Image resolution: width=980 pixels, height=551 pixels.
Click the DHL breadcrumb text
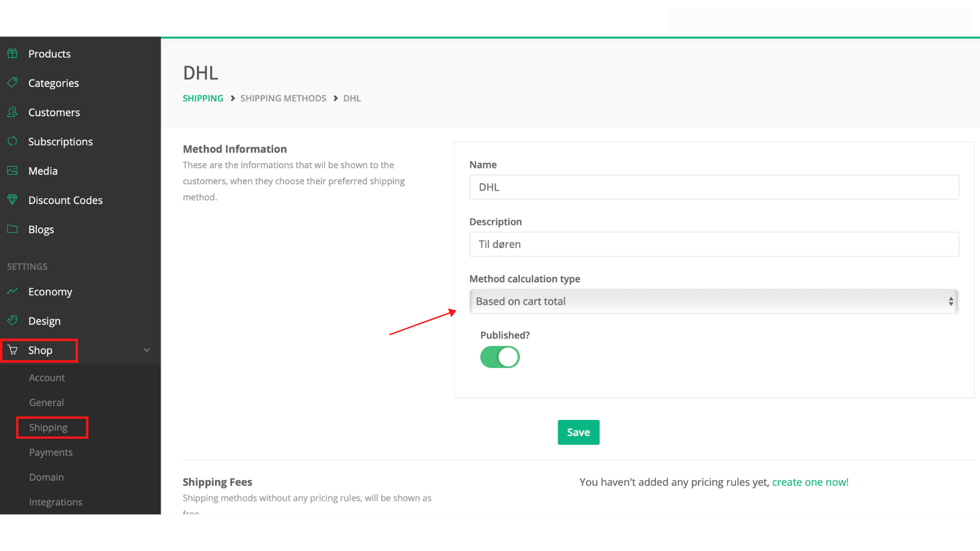[352, 98]
